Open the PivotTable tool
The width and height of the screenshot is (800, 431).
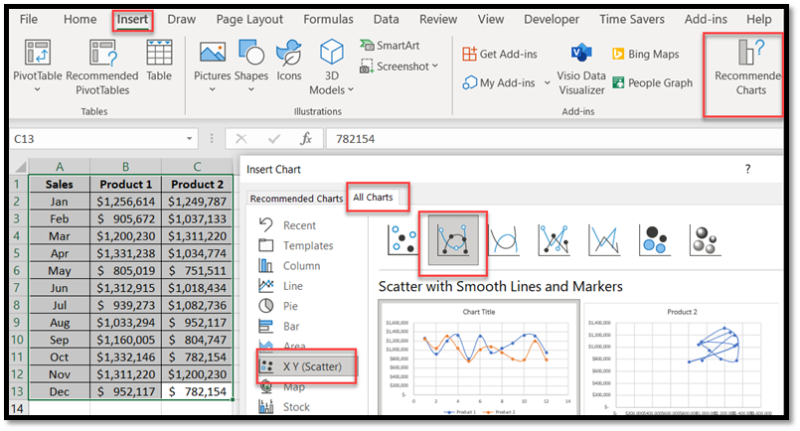point(37,65)
